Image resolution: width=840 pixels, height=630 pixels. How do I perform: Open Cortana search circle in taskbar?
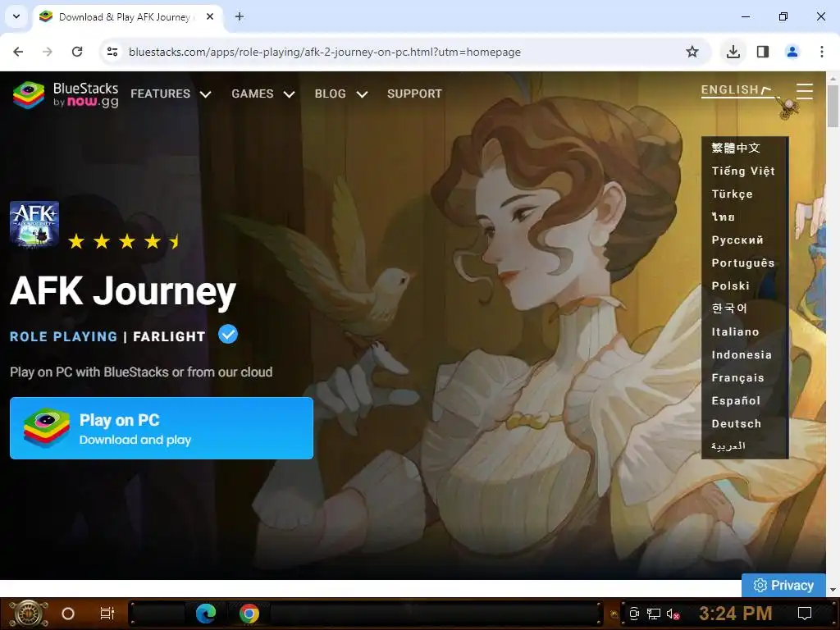pos(68,614)
